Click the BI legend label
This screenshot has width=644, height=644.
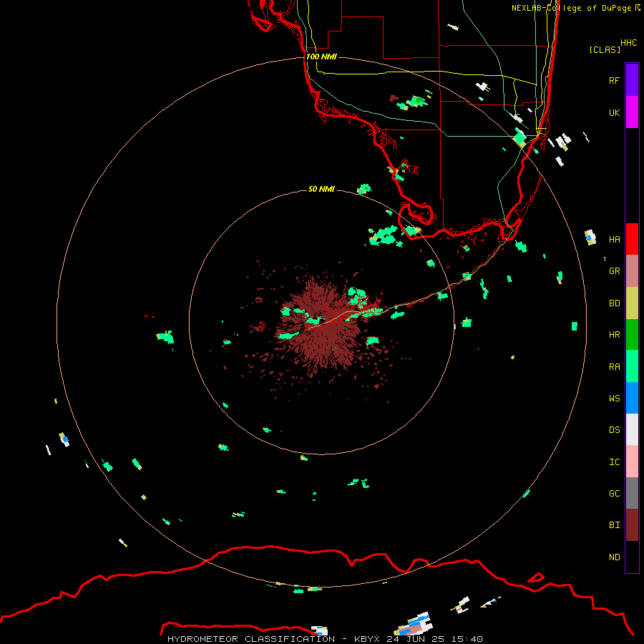[x=614, y=525]
